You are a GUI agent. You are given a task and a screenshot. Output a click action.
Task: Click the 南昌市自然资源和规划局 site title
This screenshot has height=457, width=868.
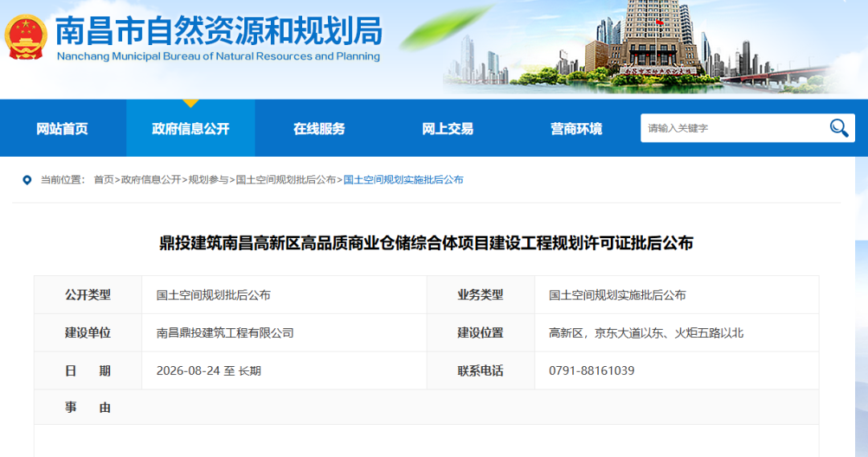pyautogui.click(x=219, y=30)
